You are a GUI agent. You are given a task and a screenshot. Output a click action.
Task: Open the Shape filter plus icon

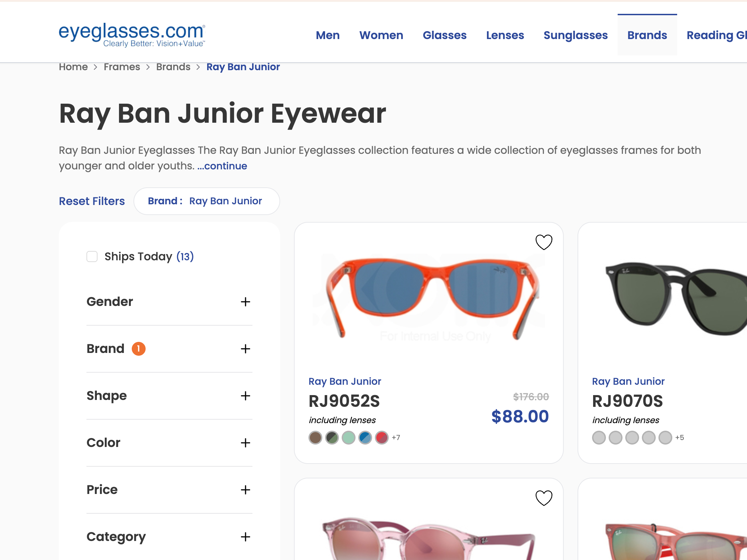tap(246, 396)
